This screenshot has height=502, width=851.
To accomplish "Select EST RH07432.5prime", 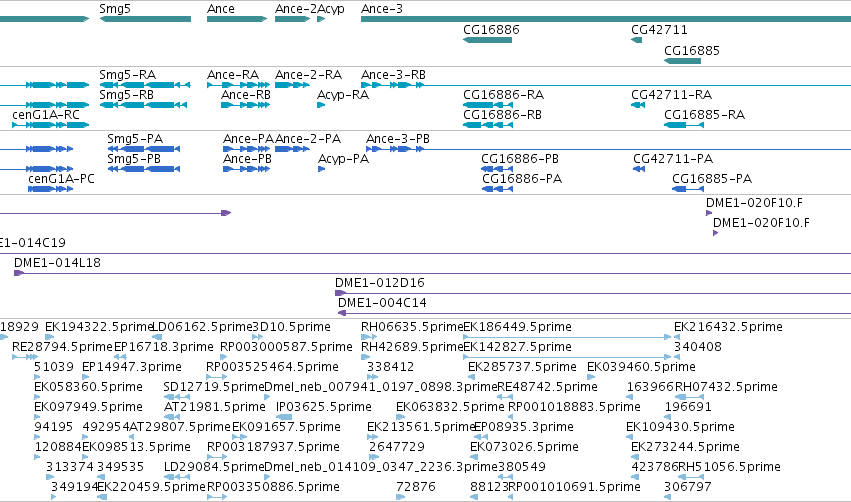I will (x=726, y=387).
